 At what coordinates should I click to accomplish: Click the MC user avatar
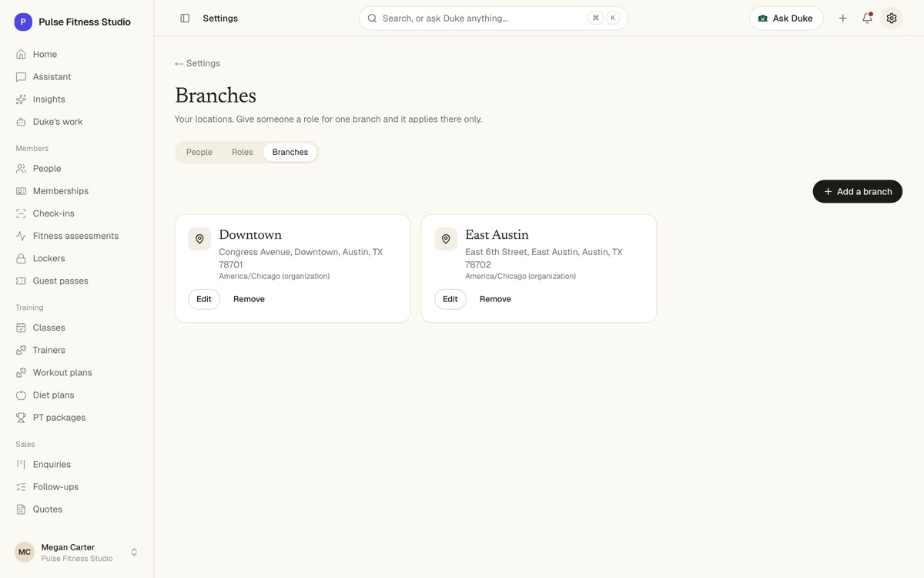pyautogui.click(x=25, y=553)
